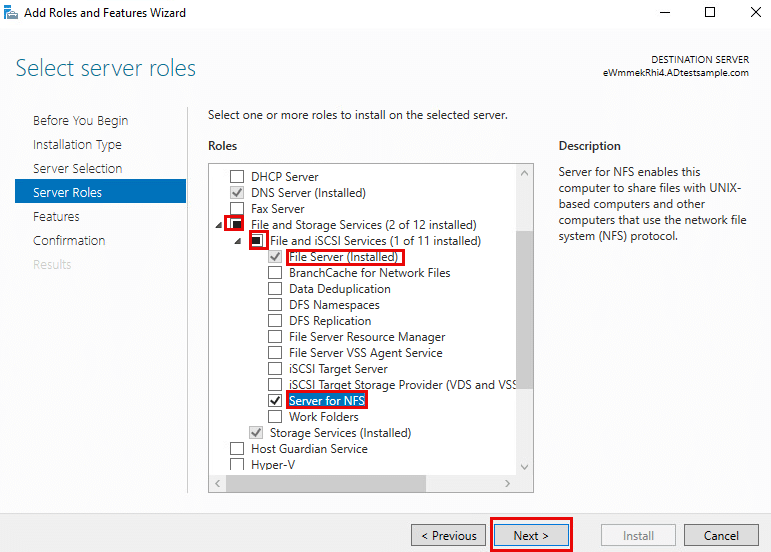Click the wizard icon in title bar

click(x=11, y=13)
